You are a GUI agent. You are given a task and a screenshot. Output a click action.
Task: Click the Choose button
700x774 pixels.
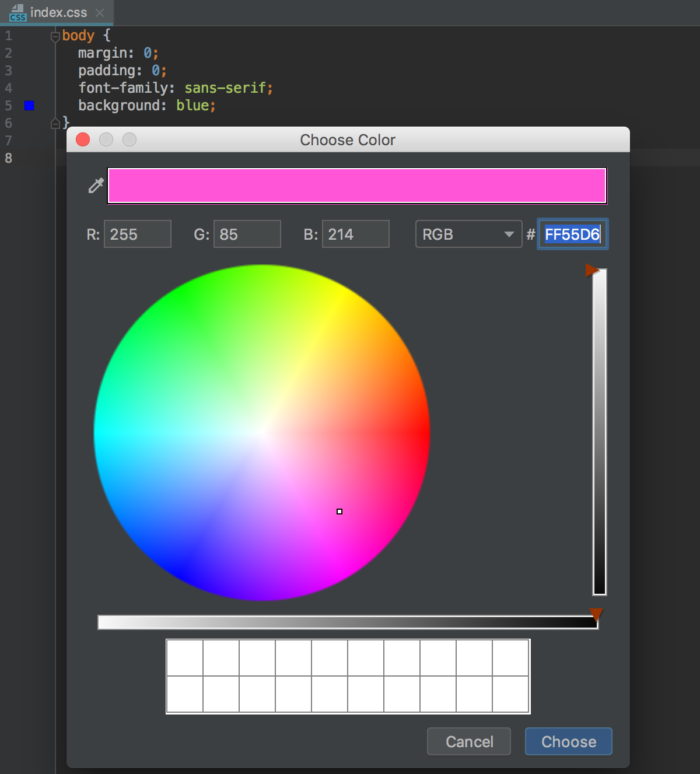point(568,741)
